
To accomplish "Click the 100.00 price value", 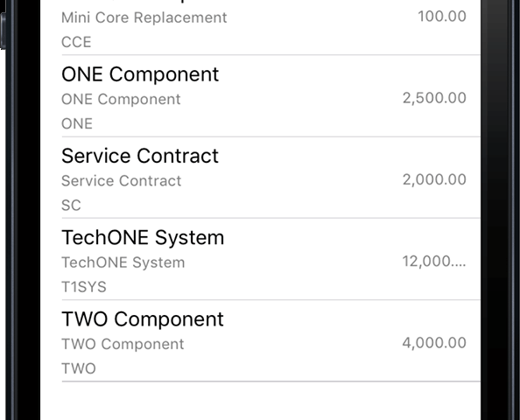I will point(442,17).
